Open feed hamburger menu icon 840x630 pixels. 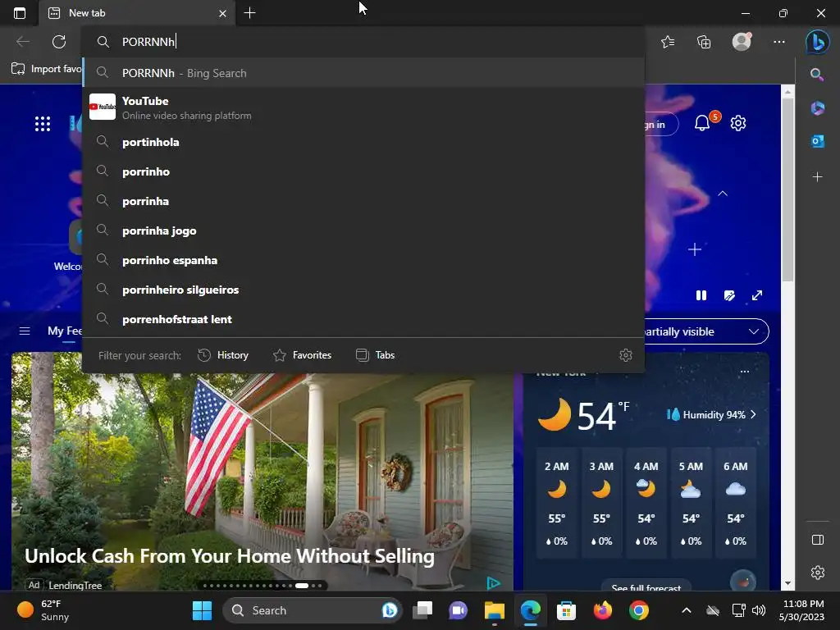point(25,331)
